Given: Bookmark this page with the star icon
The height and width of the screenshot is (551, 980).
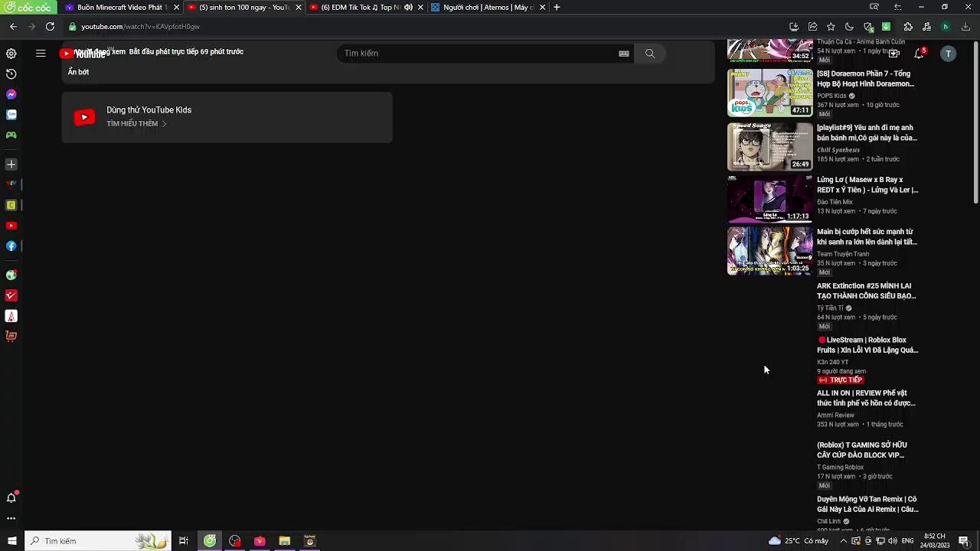Looking at the screenshot, I should click(x=831, y=27).
